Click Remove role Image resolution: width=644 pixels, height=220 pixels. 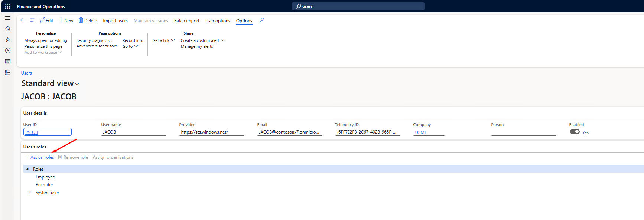pos(73,157)
